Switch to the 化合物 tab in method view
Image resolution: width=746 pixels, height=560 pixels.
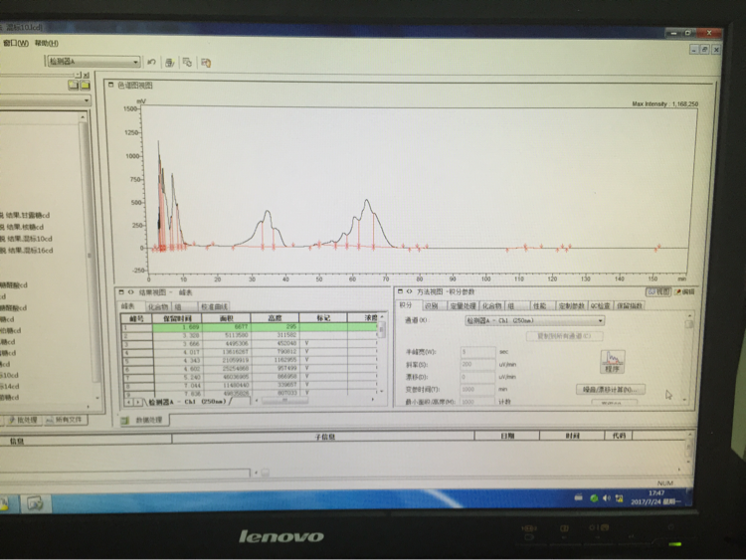point(492,306)
